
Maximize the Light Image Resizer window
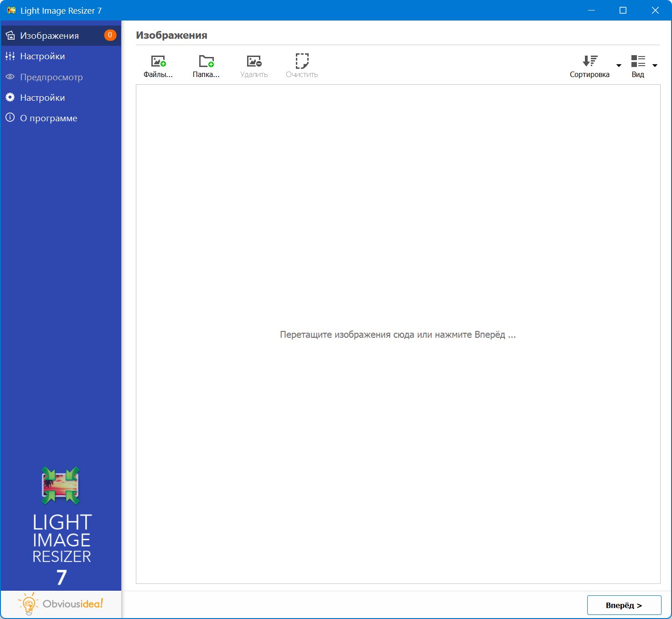(623, 10)
